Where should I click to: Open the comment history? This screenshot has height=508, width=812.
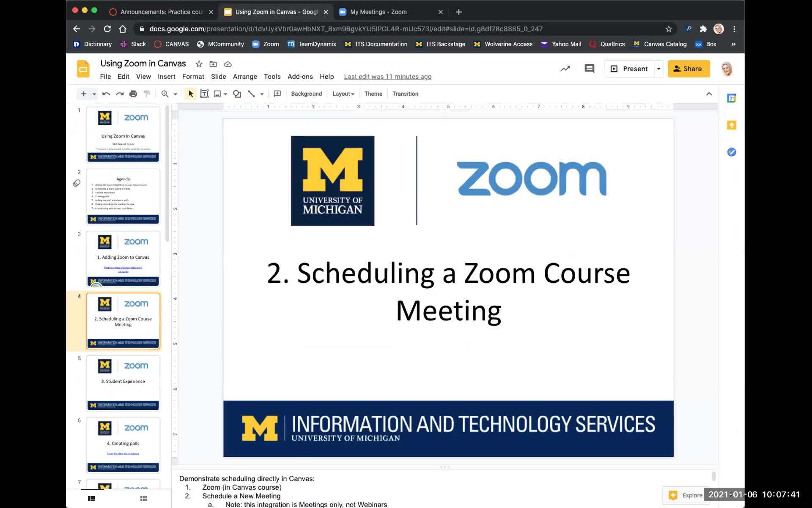click(x=590, y=69)
